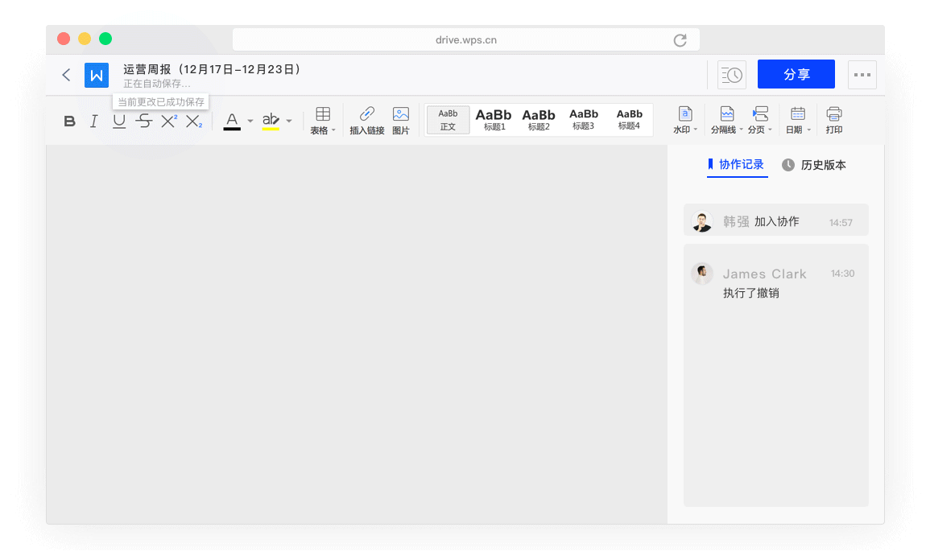
Task: Select the 标题4 heading style
Action: coord(629,120)
